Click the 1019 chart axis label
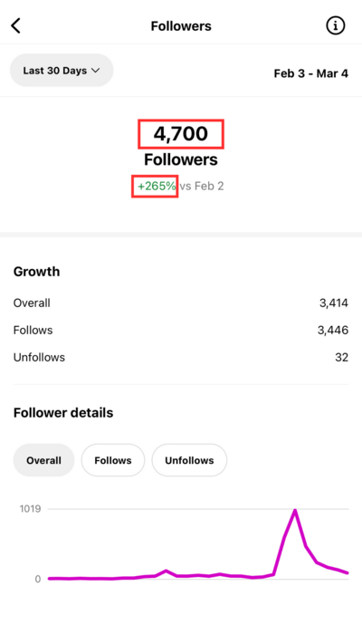The height and width of the screenshot is (644, 362). click(31, 509)
